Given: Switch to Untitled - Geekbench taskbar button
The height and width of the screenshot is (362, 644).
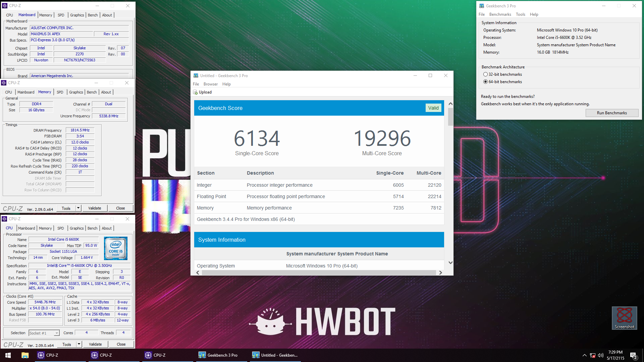Looking at the screenshot, I should pos(275,355).
